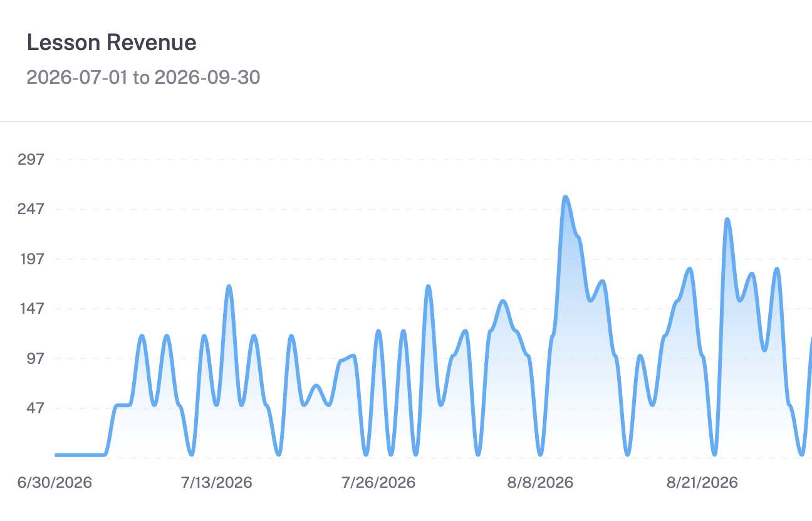The height and width of the screenshot is (521, 812).
Task: Click the x-axis date "7/26/2026"
Action: pyautogui.click(x=378, y=483)
